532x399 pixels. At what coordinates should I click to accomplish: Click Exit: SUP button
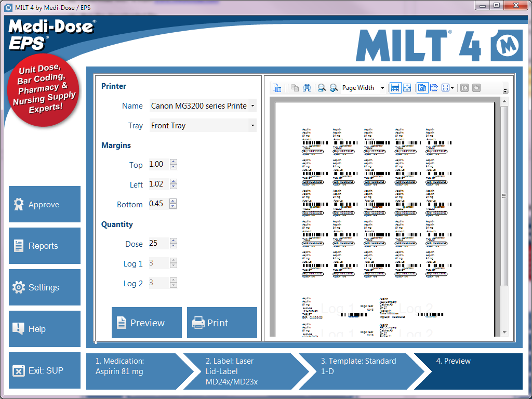pyautogui.click(x=45, y=370)
